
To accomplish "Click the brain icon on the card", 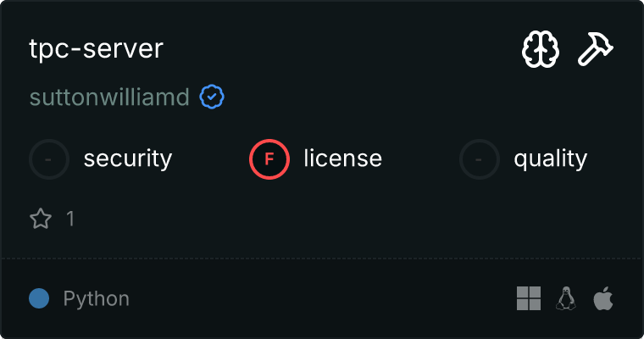I will coord(541,50).
